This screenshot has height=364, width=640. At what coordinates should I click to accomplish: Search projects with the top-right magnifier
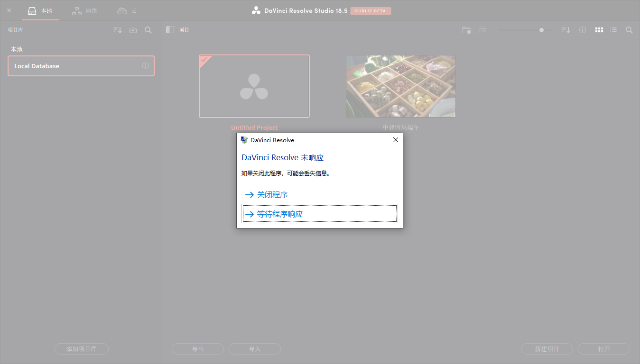[x=629, y=30]
